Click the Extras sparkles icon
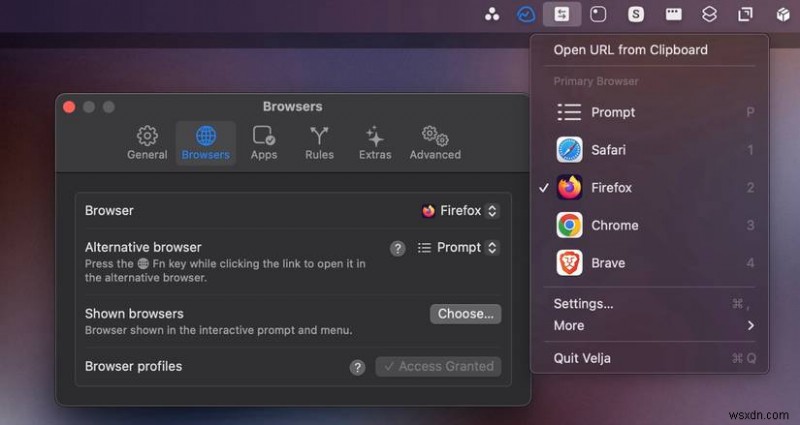This screenshot has height=425, width=800. click(375, 136)
